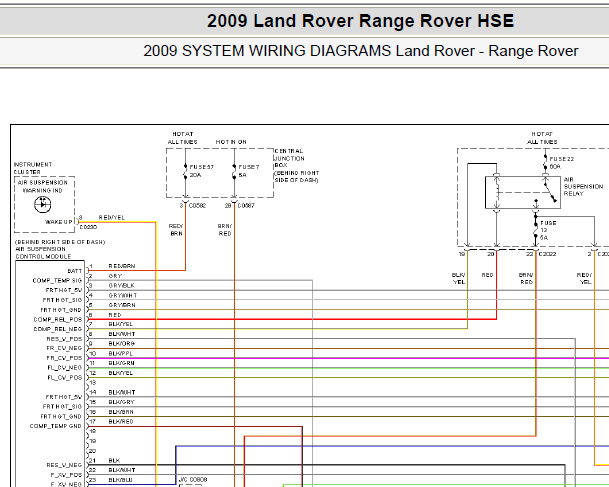Click the "COMP_TEMP SIG" pin label
The width and height of the screenshot is (609, 487).
(x=57, y=280)
